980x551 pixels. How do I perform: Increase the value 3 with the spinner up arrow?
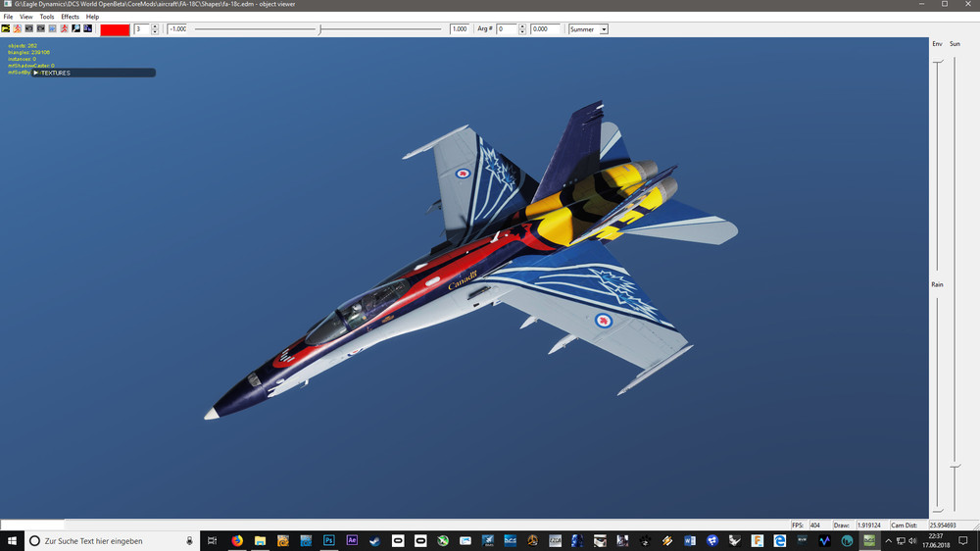(x=155, y=26)
